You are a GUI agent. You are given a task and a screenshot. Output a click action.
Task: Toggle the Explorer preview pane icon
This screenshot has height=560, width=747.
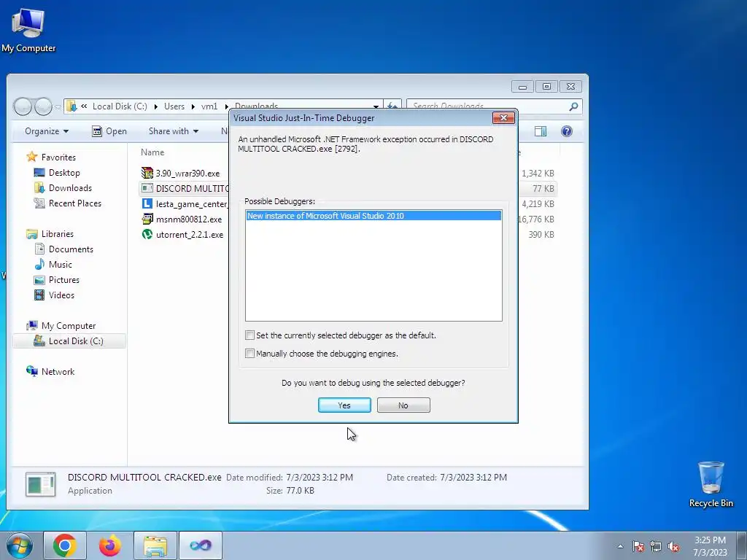click(x=541, y=131)
